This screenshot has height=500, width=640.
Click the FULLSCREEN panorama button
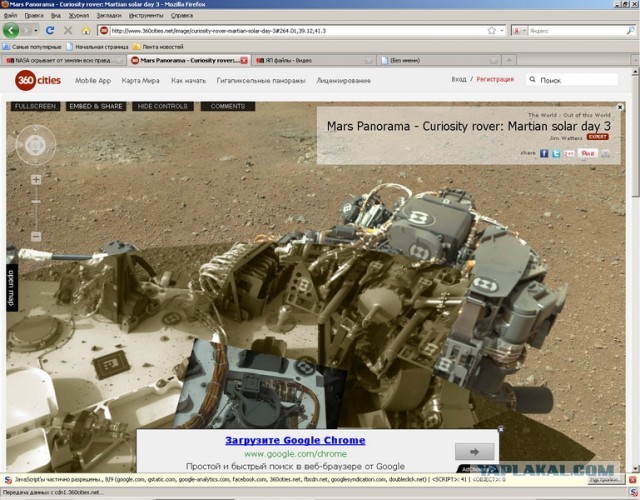point(36,106)
